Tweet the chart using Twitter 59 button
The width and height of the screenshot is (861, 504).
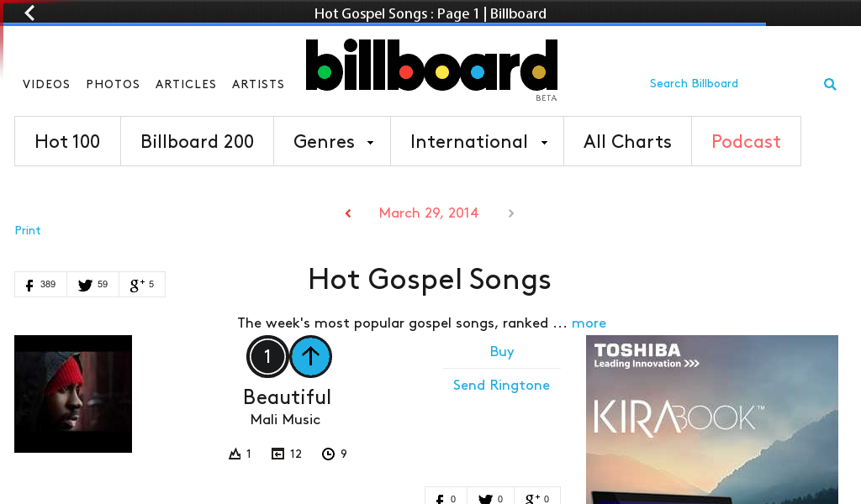(x=92, y=284)
